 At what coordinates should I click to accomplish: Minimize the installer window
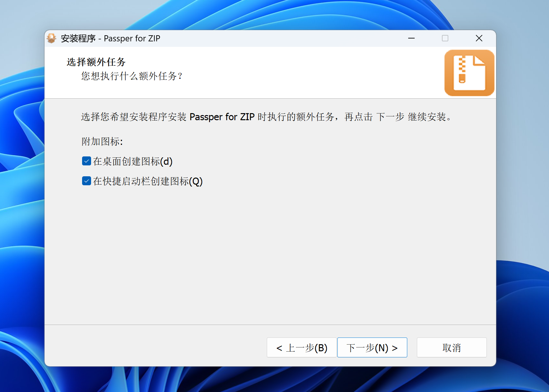pos(411,38)
